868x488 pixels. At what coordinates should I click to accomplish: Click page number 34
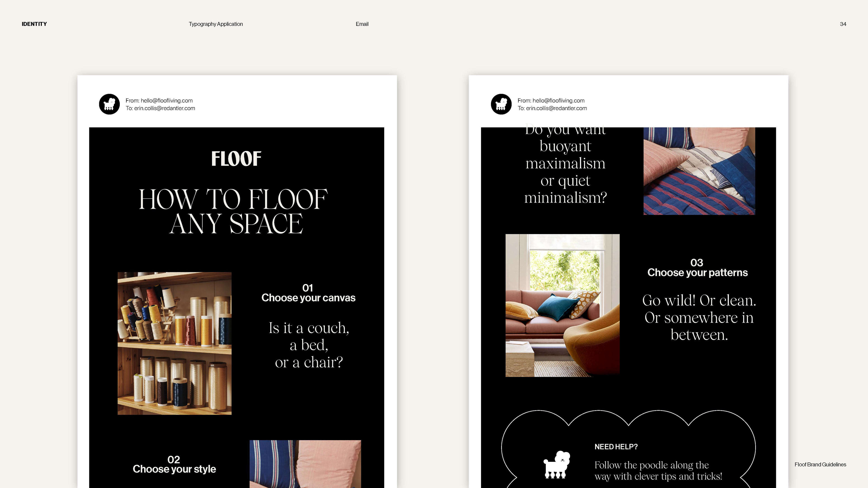tap(843, 24)
